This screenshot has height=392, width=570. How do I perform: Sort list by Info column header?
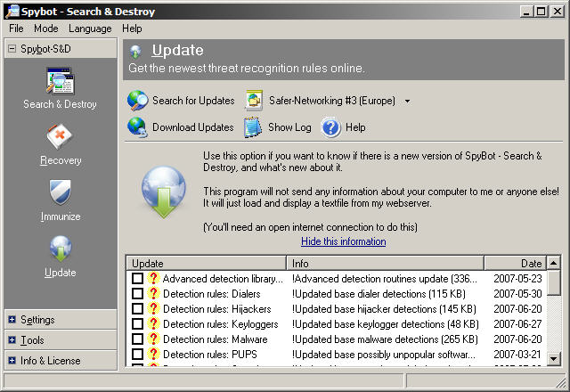tap(385, 263)
